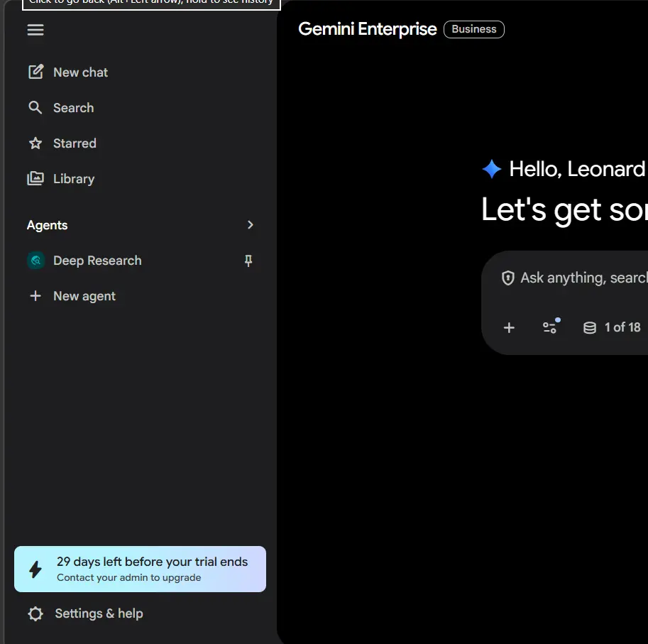Open the 1 of 18 sources selector
Viewport: 648px width, 644px height.
point(622,327)
